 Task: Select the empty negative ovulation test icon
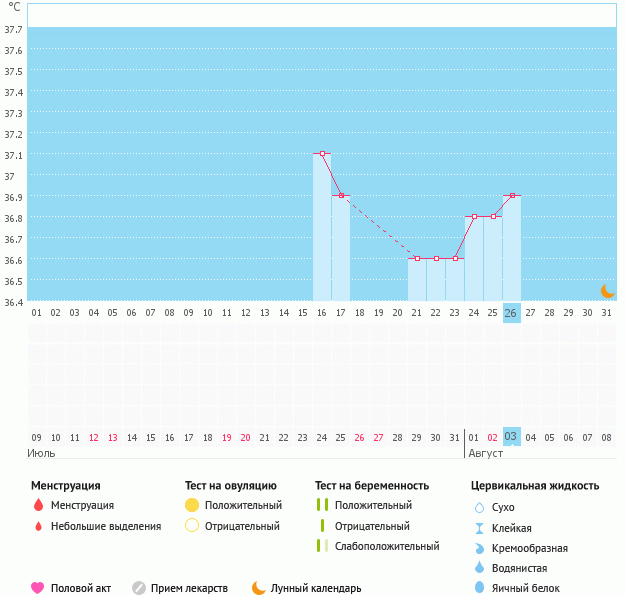192,526
